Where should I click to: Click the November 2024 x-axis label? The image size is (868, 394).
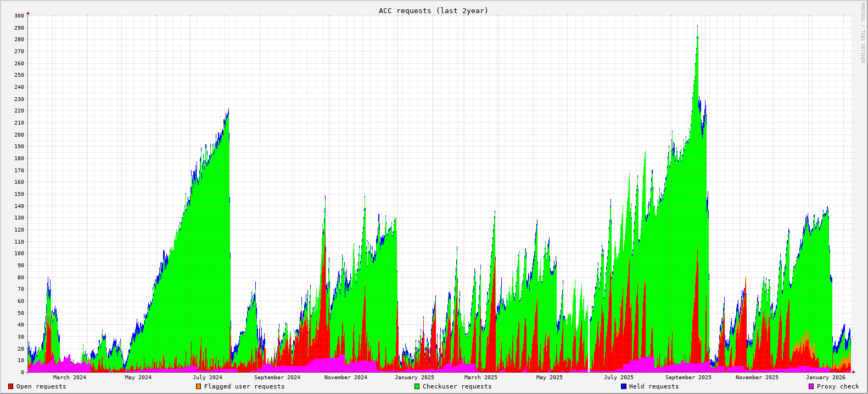tap(345, 377)
